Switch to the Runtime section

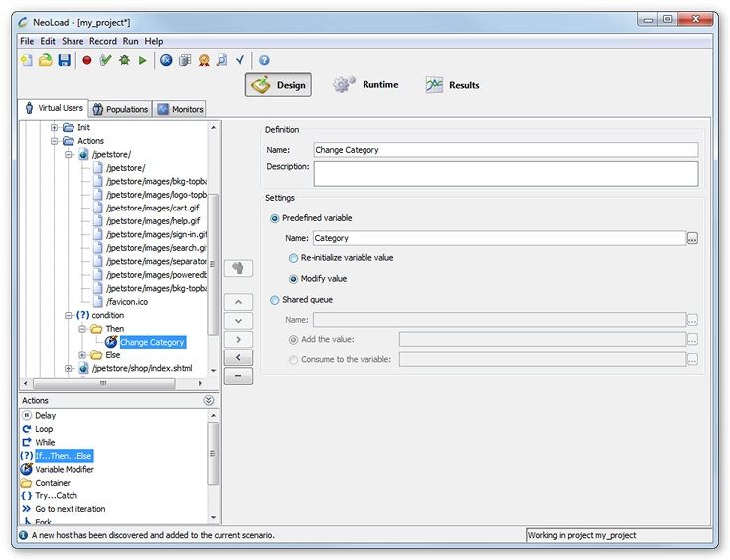[x=365, y=85]
